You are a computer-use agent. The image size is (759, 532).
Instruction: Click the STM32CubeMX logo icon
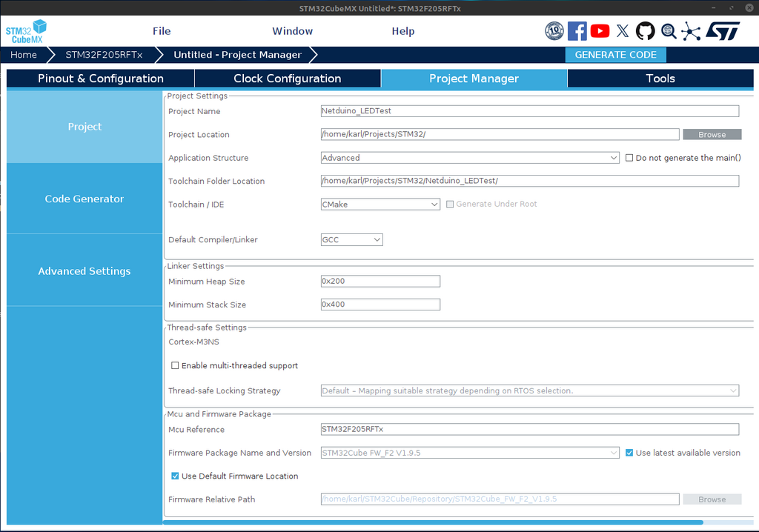26,31
